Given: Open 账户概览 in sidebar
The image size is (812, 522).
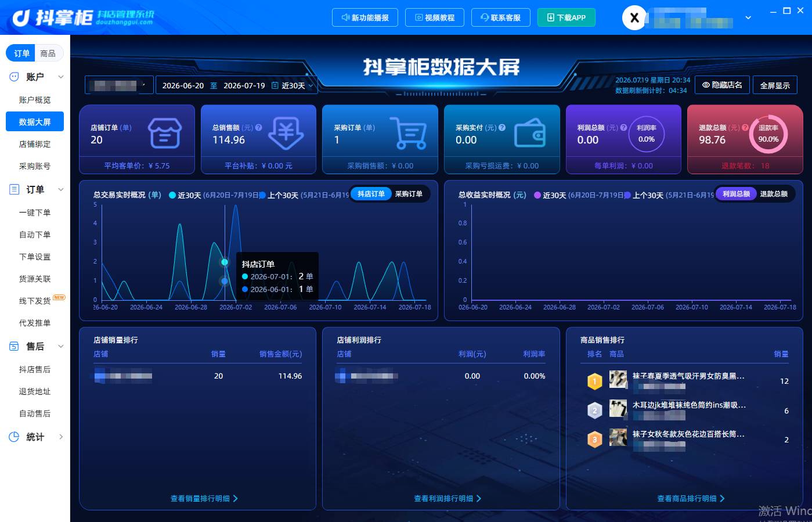Looking at the screenshot, I should coord(35,100).
